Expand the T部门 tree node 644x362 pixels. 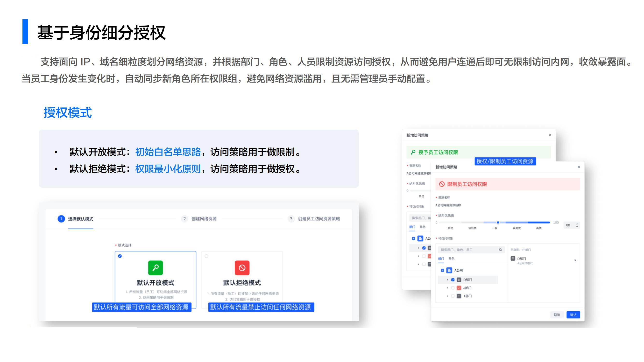(447, 296)
